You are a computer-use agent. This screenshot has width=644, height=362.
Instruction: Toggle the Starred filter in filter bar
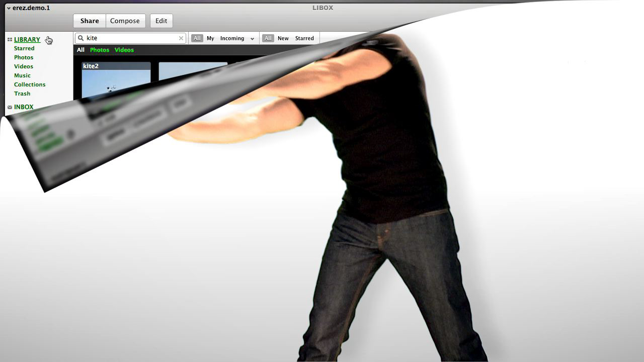point(304,38)
